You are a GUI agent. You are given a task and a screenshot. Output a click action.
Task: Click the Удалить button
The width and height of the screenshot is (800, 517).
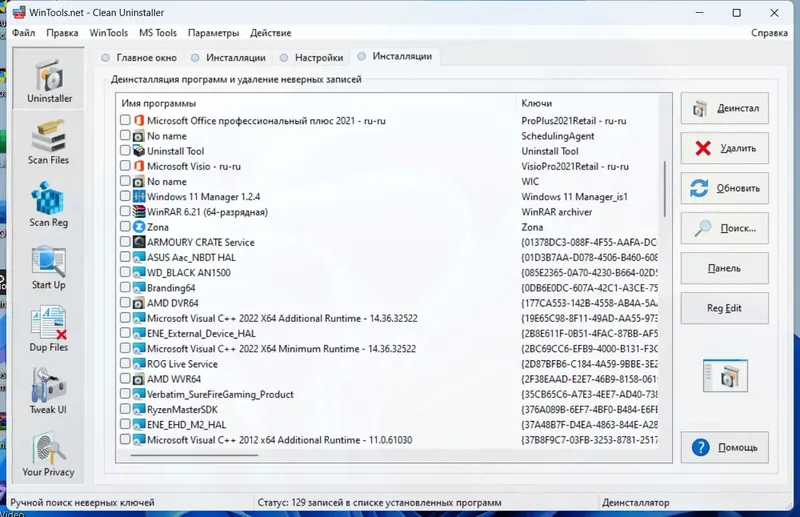click(724, 148)
